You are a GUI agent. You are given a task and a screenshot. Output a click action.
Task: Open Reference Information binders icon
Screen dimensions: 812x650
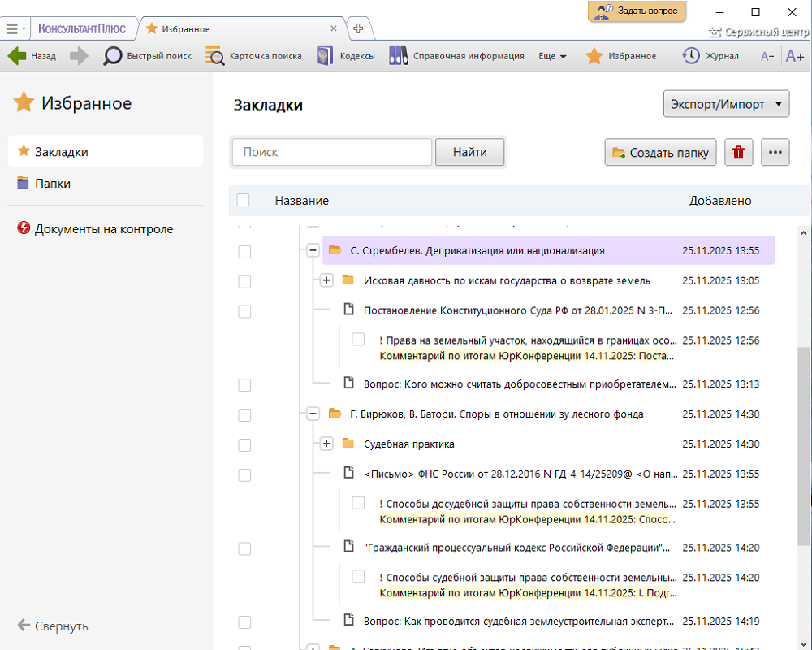(x=398, y=56)
